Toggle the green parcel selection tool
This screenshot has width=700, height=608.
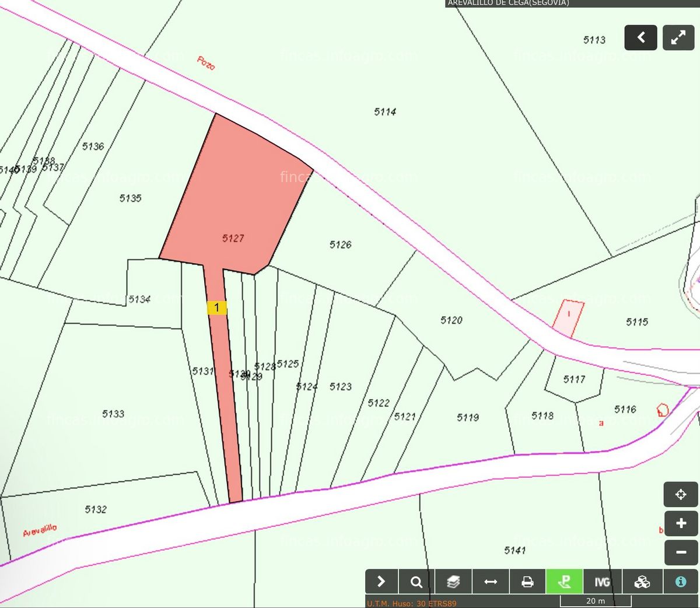[564, 582]
